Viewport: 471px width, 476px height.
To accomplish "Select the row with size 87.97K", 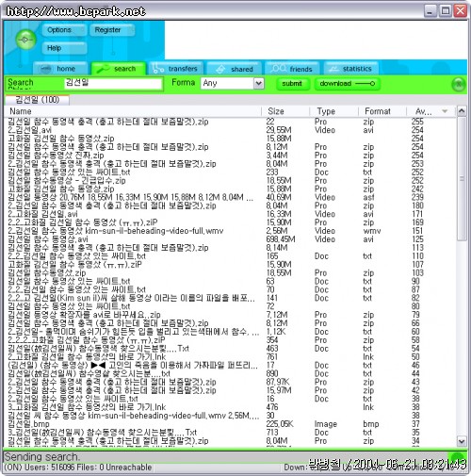I will pyautogui.click(x=229, y=382).
